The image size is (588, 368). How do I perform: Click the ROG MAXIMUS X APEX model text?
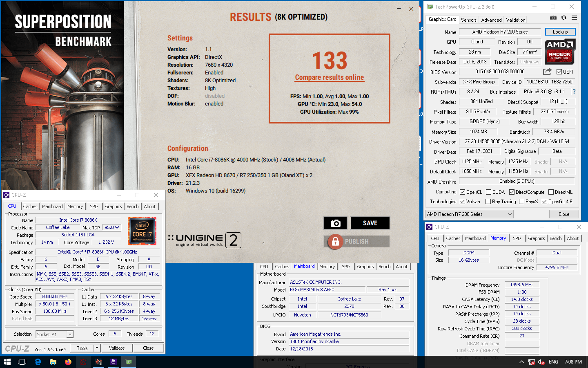[312, 289]
